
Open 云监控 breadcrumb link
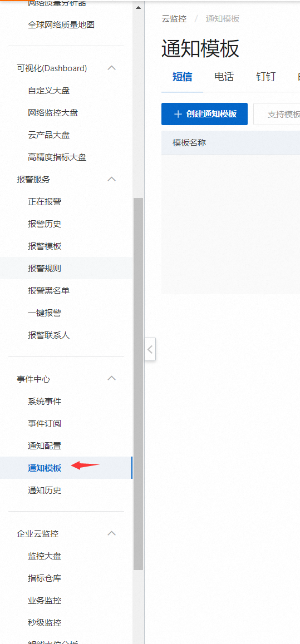[x=174, y=19]
